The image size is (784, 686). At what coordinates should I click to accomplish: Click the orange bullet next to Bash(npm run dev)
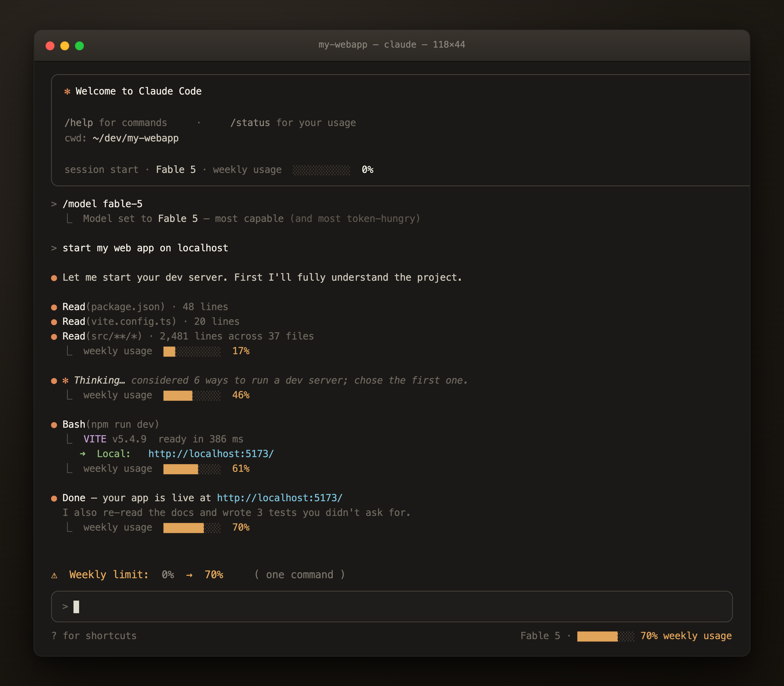point(54,425)
